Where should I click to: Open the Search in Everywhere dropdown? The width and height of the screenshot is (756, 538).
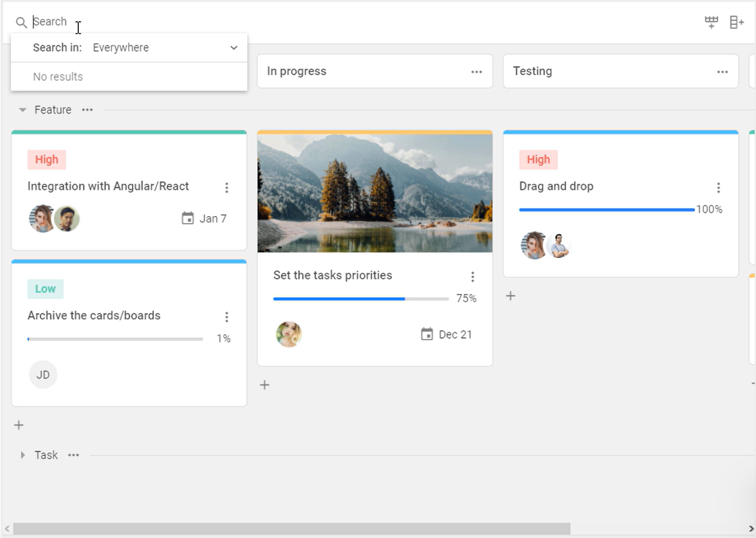coord(165,47)
